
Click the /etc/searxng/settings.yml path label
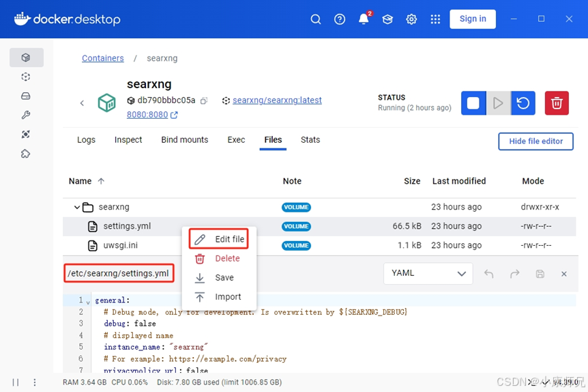[118, 273]
